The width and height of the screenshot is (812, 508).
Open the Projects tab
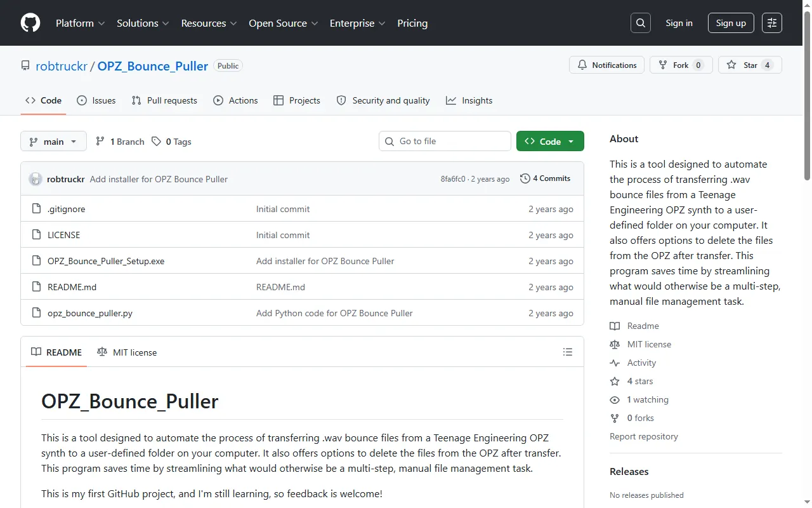[296, 100]
